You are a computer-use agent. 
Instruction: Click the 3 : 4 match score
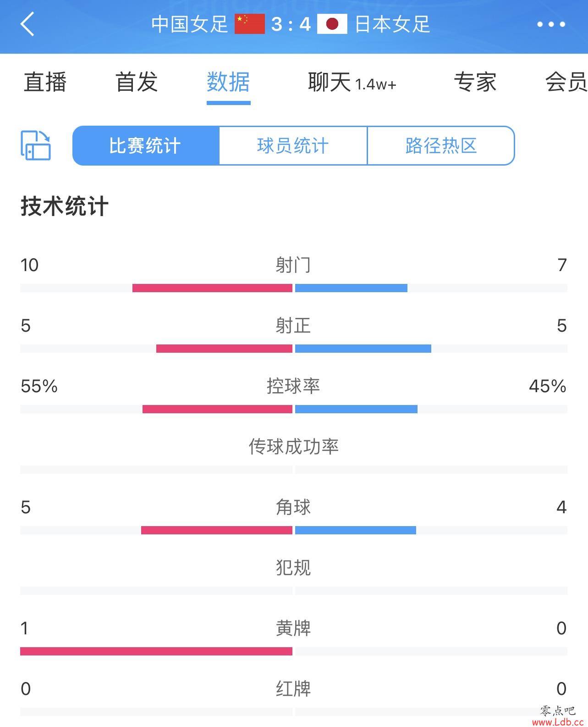pos(291,24)
